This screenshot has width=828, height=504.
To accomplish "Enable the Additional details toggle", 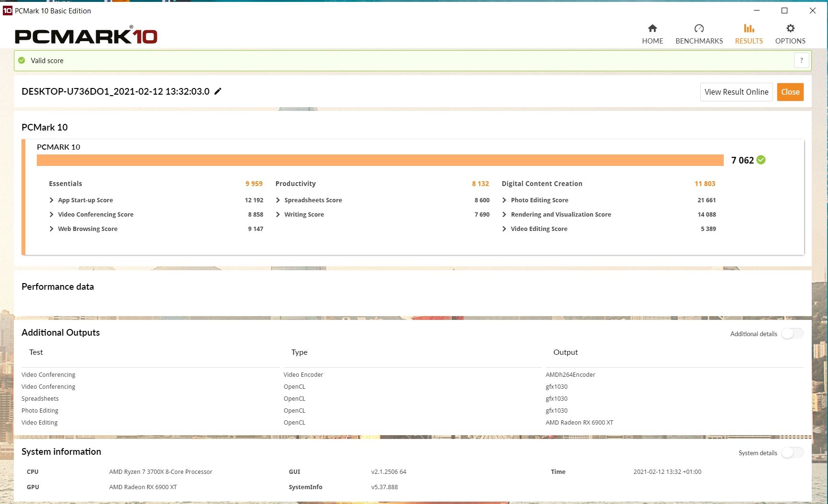I will 792,333.
